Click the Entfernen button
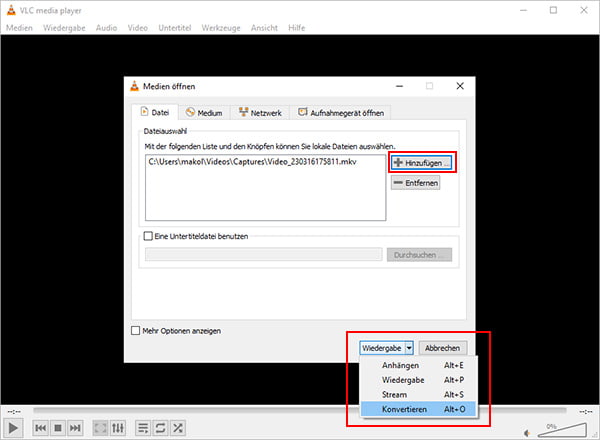 point(416,183)
